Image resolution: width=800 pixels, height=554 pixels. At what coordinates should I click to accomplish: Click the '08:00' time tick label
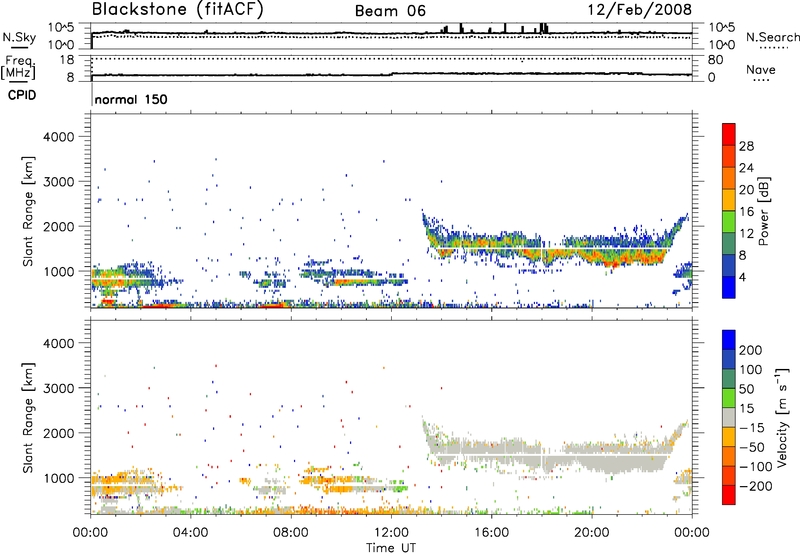tap(291, 533)
